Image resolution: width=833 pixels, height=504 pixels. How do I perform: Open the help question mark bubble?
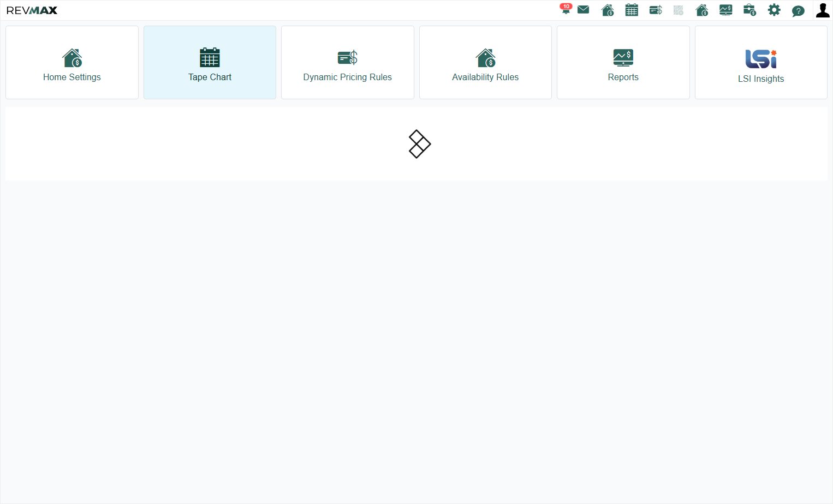coord(798,10)
